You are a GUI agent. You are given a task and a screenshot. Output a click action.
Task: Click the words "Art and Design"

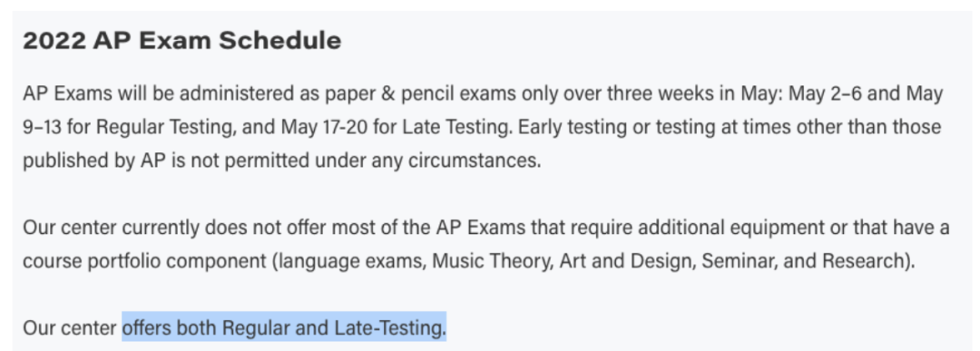[626, 261]
